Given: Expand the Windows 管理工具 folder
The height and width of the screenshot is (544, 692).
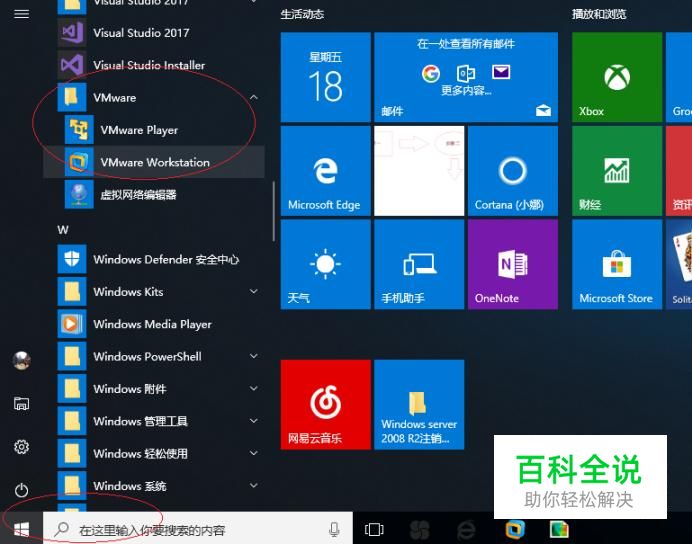Looking at the screenshot, I should 254,421.
